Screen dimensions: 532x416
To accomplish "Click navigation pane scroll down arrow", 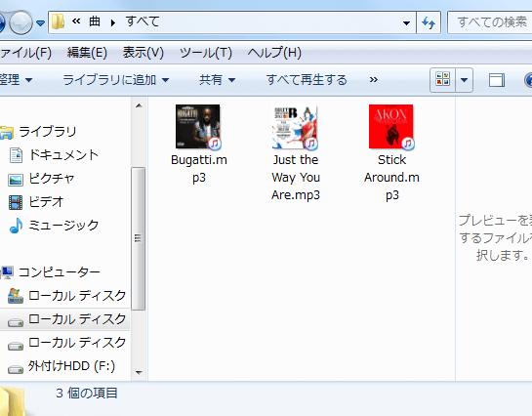I will coord(139,372).
